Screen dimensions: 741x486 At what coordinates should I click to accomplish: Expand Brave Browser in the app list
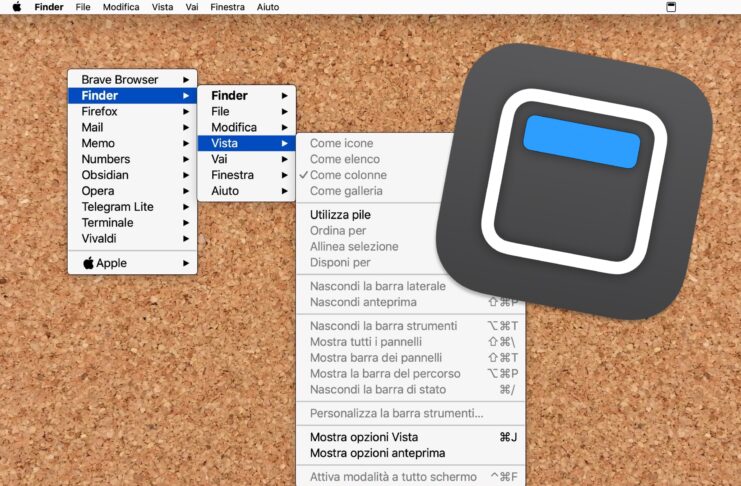pos(132,79)
